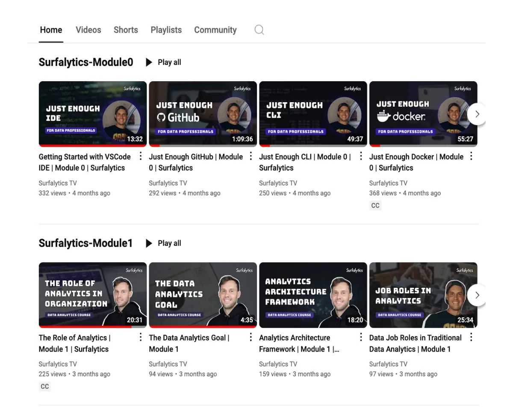513x420 pixels.
Task: Click title Just Enough GitHub | Module 0
Action: [x=196, y=162]
